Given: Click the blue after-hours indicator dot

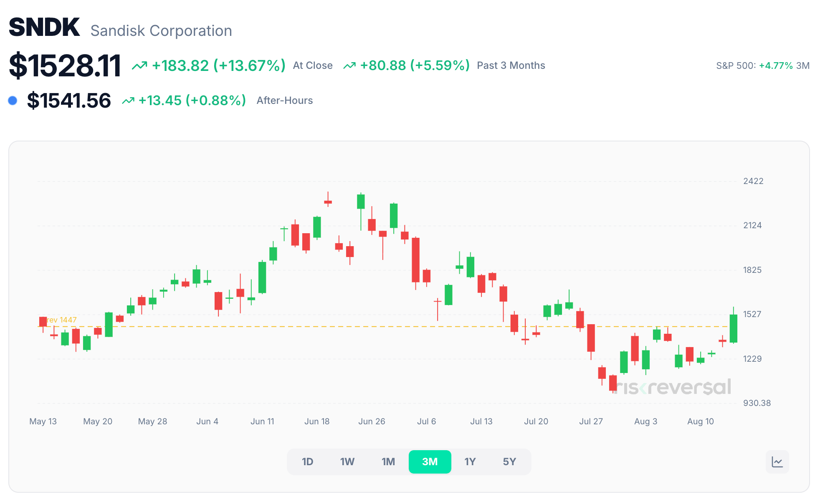Looking at the screenshot, I should coord(13,101).
